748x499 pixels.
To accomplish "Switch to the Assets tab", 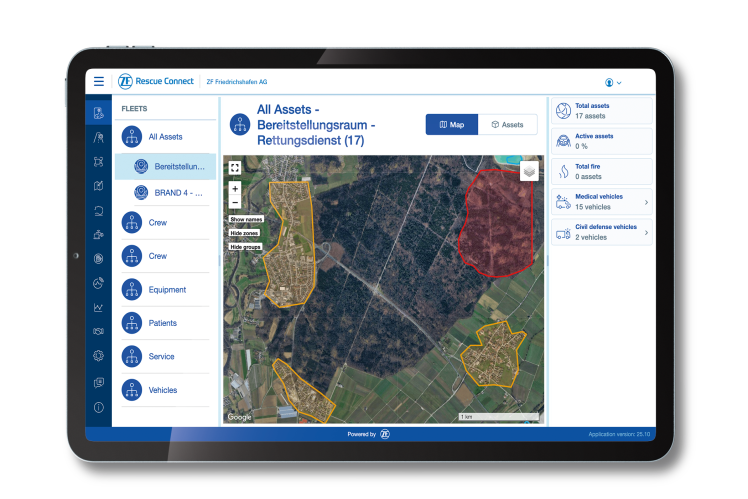I will 507,125.
